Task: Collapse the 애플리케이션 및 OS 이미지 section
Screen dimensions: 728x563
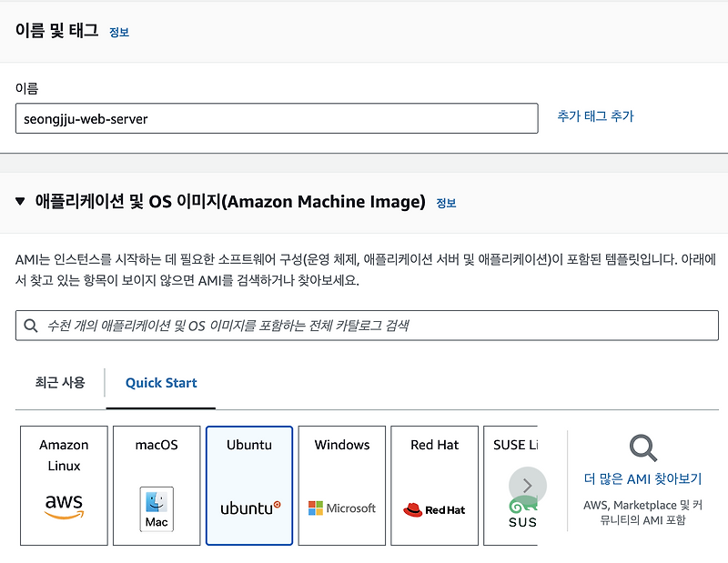Action: (20, 201)
